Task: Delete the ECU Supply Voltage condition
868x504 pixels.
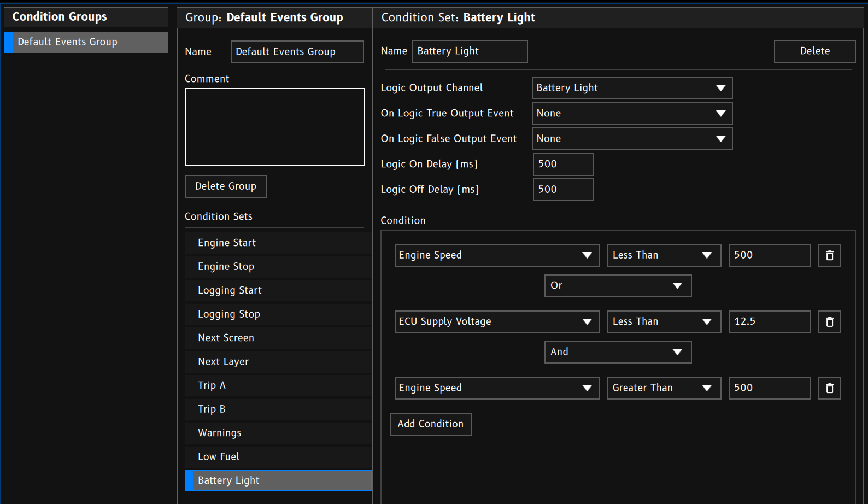Action: [x=829, y=322]
